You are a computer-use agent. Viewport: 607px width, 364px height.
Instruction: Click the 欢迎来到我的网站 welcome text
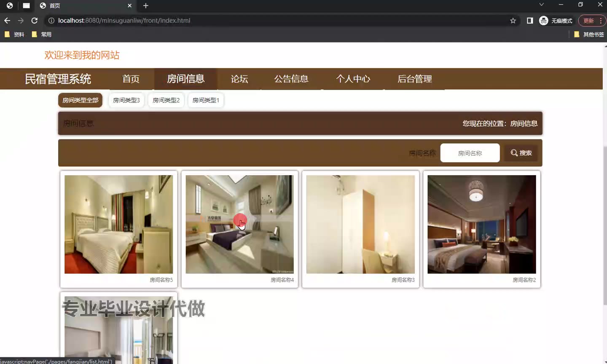tap(82, 55)
